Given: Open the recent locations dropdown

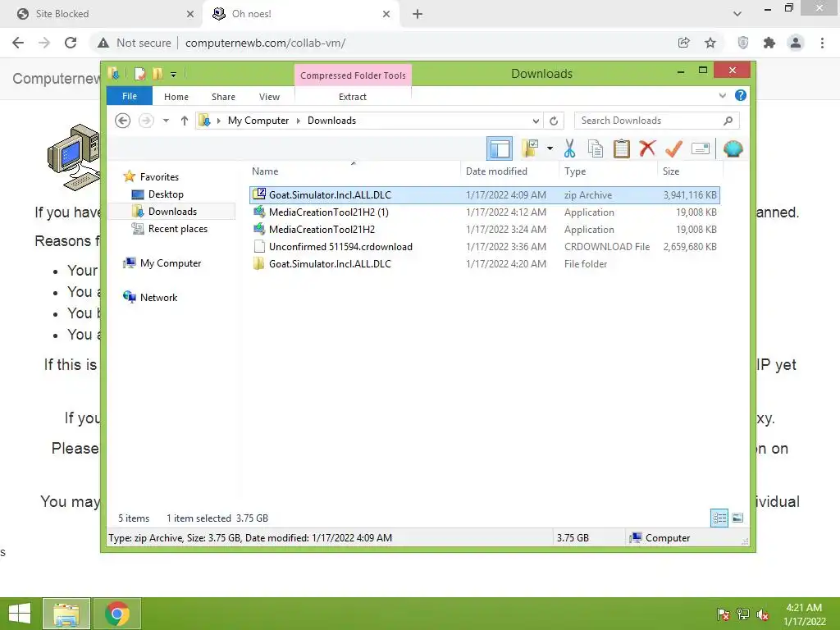Looking at the screenshot, I should click(166, 121).
